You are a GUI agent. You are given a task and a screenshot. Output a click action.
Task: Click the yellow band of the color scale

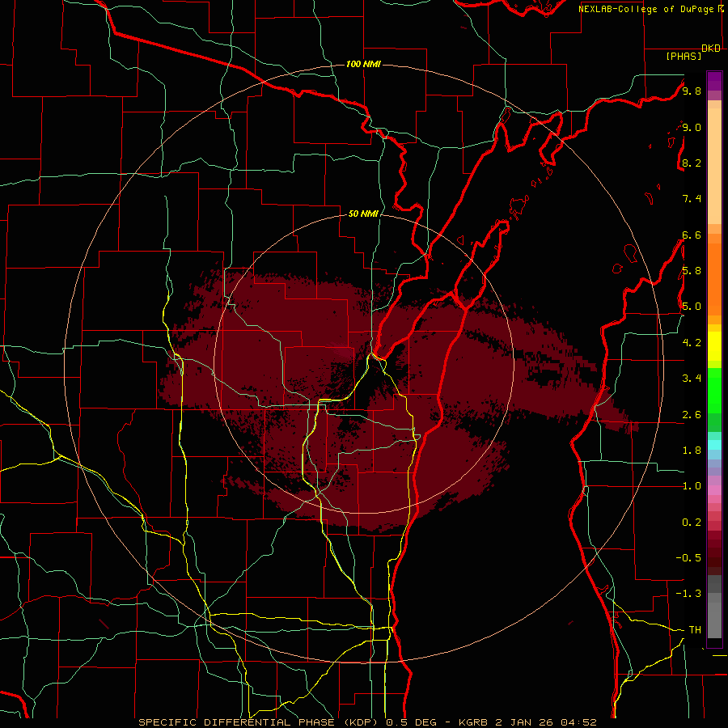pos(714,346)
